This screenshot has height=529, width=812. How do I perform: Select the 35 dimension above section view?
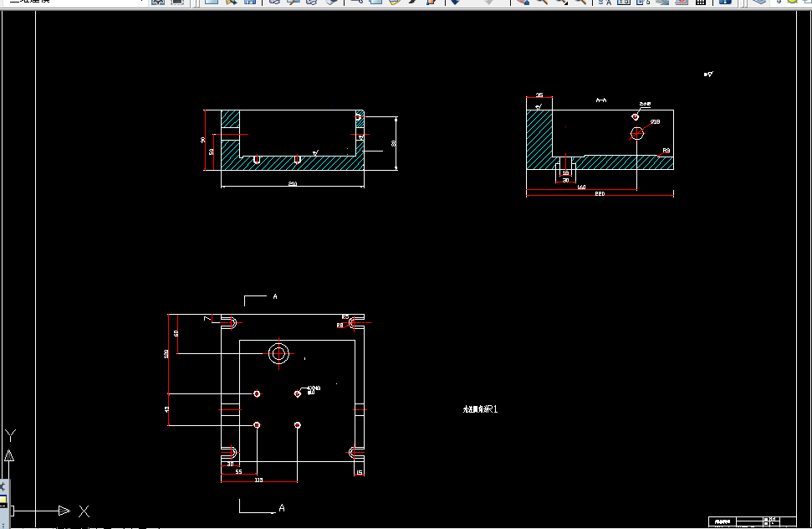coord(539,95)
